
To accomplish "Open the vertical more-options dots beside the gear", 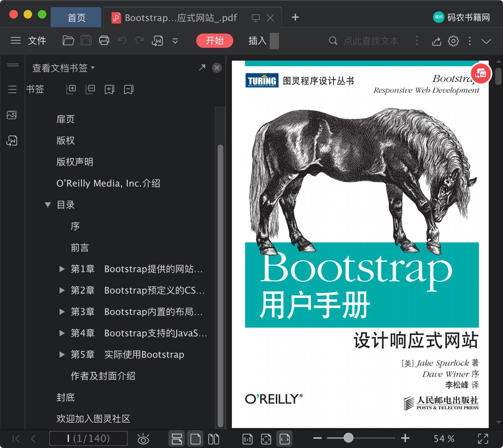I will 470,41.
